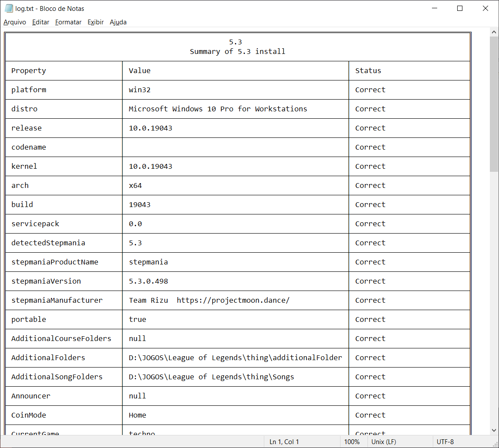Click the 'Property' column header
499x448 pixels.
pyautogui.click(x=29, y=70)
